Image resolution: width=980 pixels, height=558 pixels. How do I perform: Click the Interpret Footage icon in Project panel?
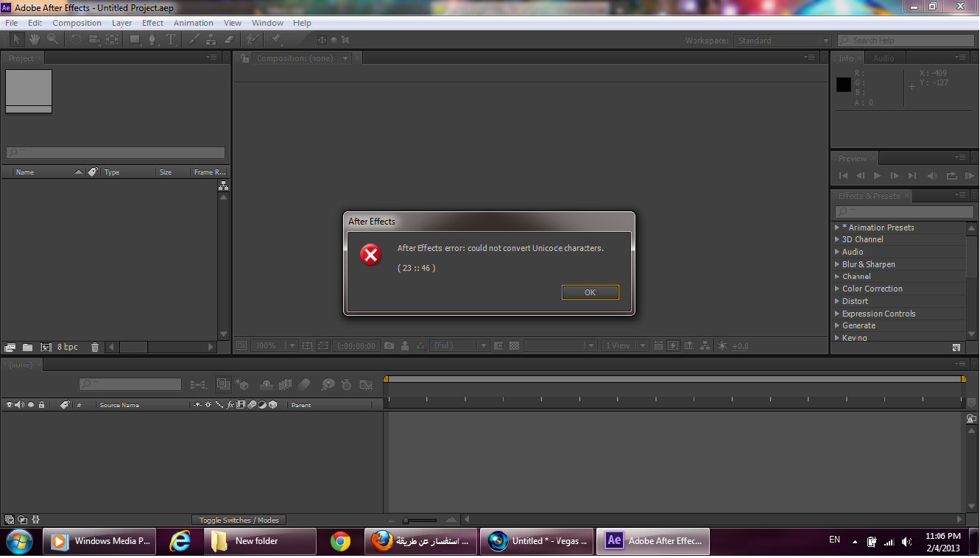pyautogui.click(x=10, y=347)
